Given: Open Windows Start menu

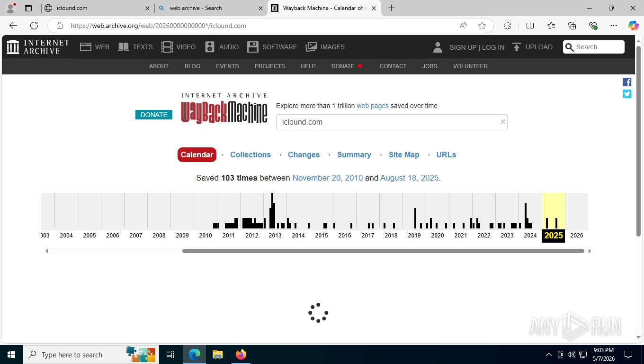Looking at the screenshot, I should pyautogui.click(x=11, y=355).
